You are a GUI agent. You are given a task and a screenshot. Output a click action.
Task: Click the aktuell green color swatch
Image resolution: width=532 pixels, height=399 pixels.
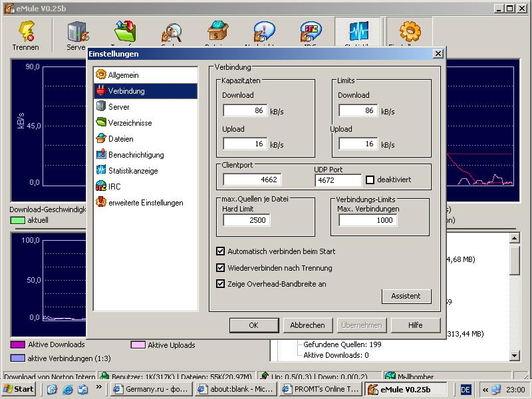pos(18,220)
